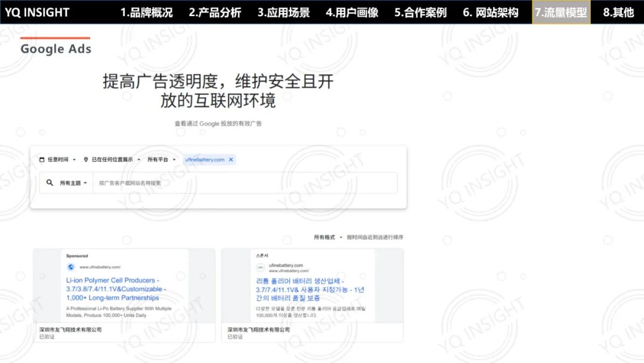Click the 查看通过 Google 投放的有效广告 subtitle
Viewport: 644px width, 363px height.
[x=218, y=124]
